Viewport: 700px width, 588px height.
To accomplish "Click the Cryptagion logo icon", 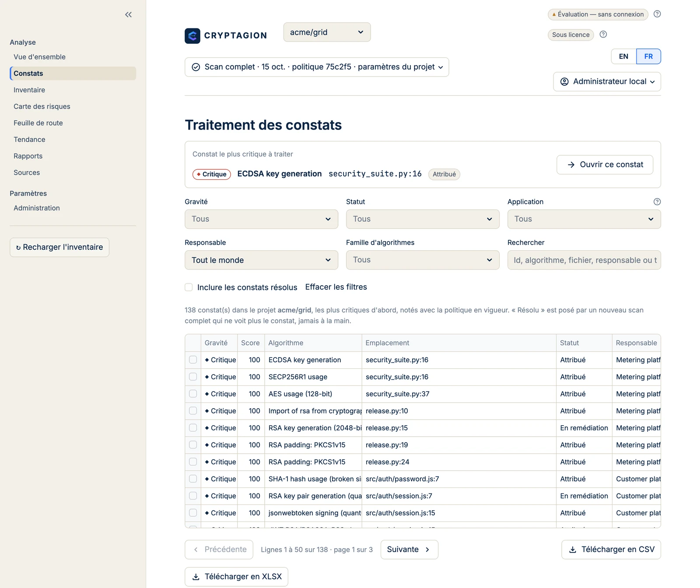I will click(192, 36).
